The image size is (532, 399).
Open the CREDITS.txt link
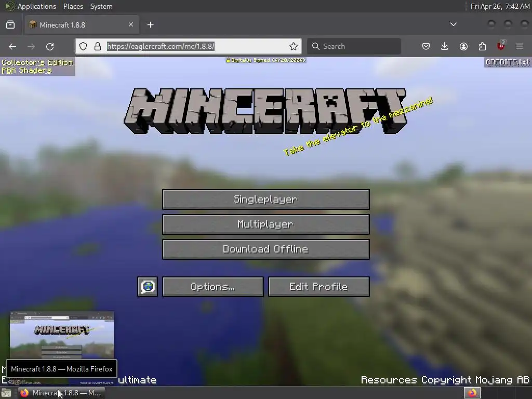point(508,62)
